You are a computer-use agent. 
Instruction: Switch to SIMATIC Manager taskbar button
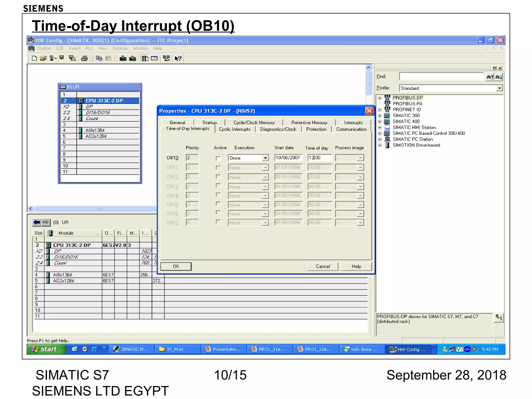pyautogui.click(x=132, y=349)
